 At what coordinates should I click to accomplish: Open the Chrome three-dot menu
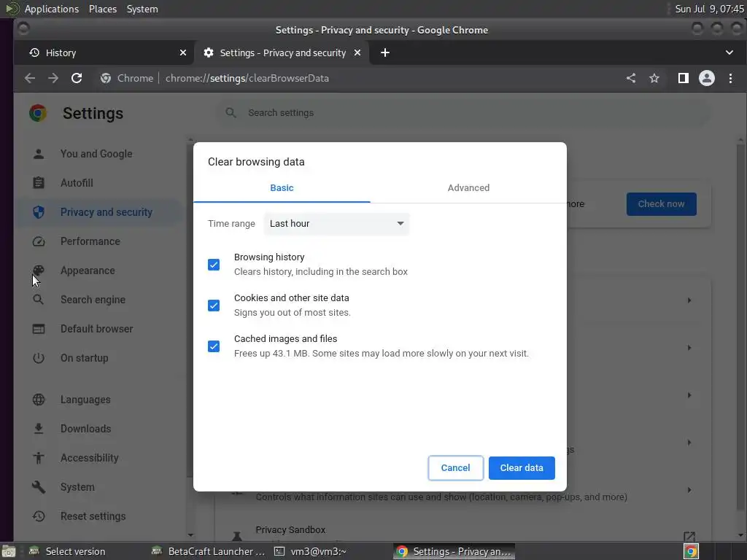point(730,78)
